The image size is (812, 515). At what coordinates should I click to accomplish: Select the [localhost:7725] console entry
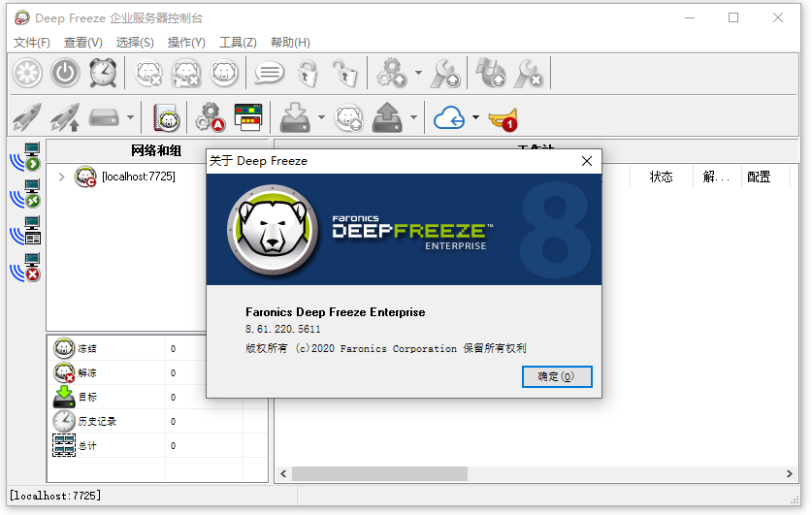click(x=139, y=177)
